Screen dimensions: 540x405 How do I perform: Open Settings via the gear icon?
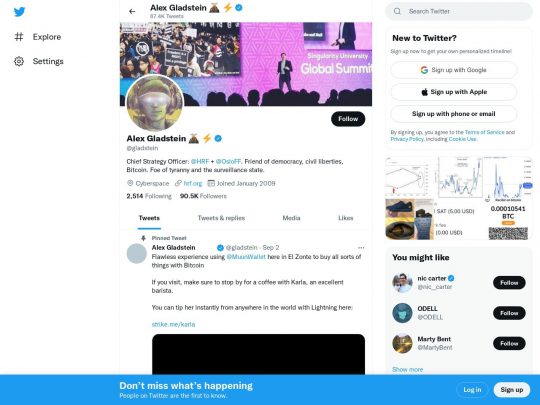tap(19, 61)
